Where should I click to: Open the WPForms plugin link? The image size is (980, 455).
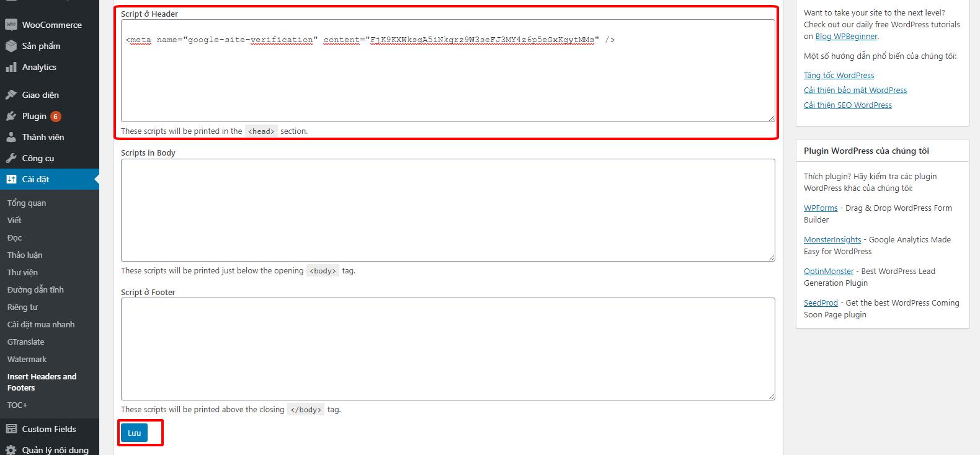coord(821,208)
